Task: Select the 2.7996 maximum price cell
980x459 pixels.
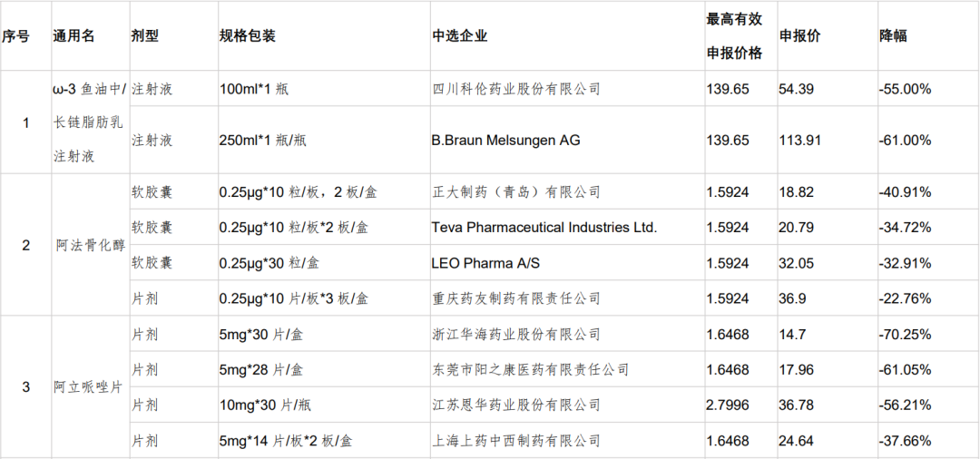Action: coord(728,405)
